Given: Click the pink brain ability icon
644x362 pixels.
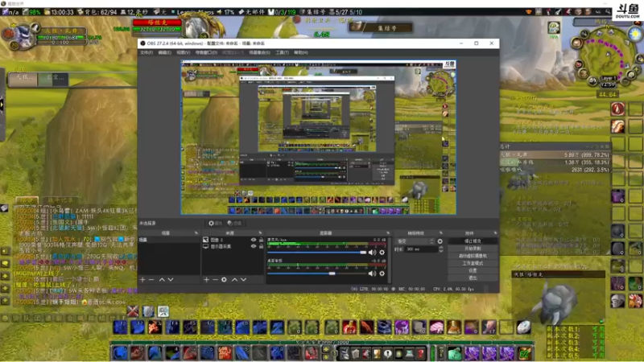Looking at the screenshot, I should pyautogui.click(x=436, y=327).
